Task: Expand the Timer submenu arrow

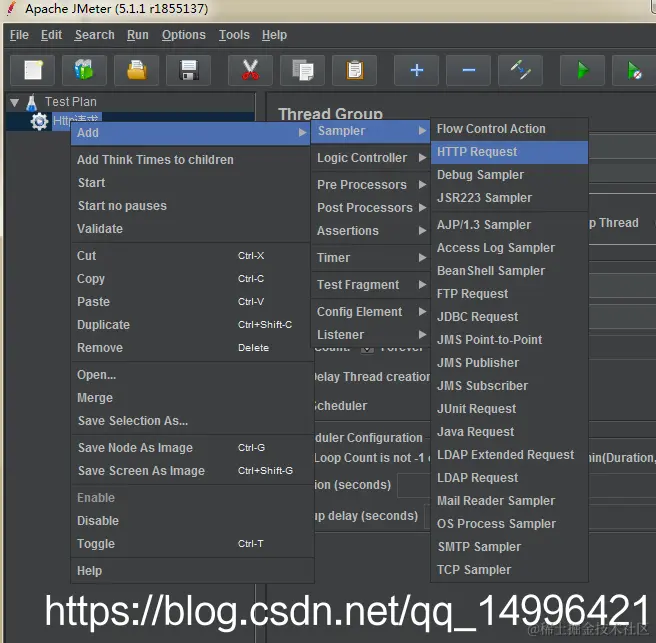Action: coord(423,258)
